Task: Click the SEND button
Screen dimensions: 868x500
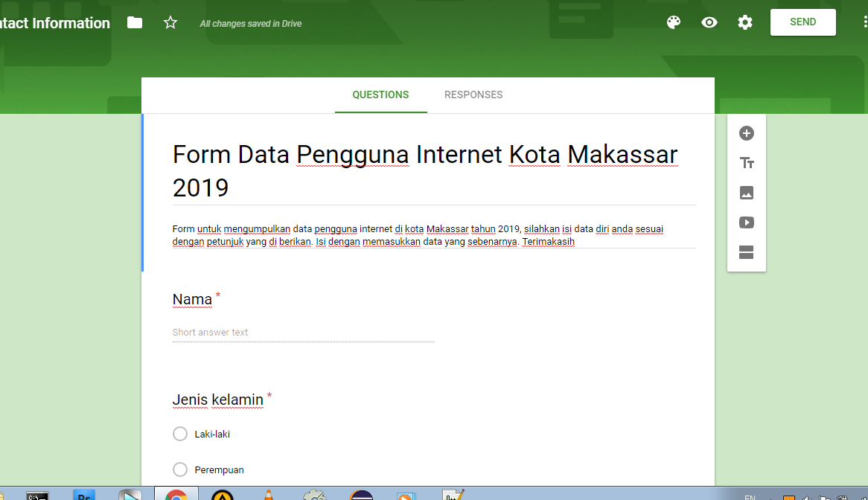Action: [802, 22]
